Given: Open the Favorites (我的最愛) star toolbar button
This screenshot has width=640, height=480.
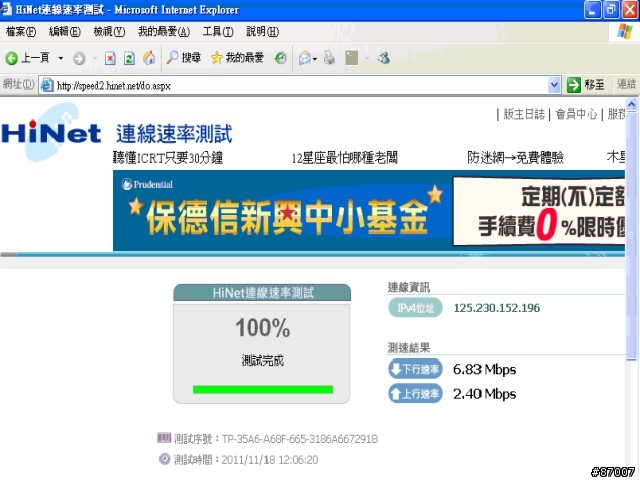Looking at the screenshot, I should (238, 58).
